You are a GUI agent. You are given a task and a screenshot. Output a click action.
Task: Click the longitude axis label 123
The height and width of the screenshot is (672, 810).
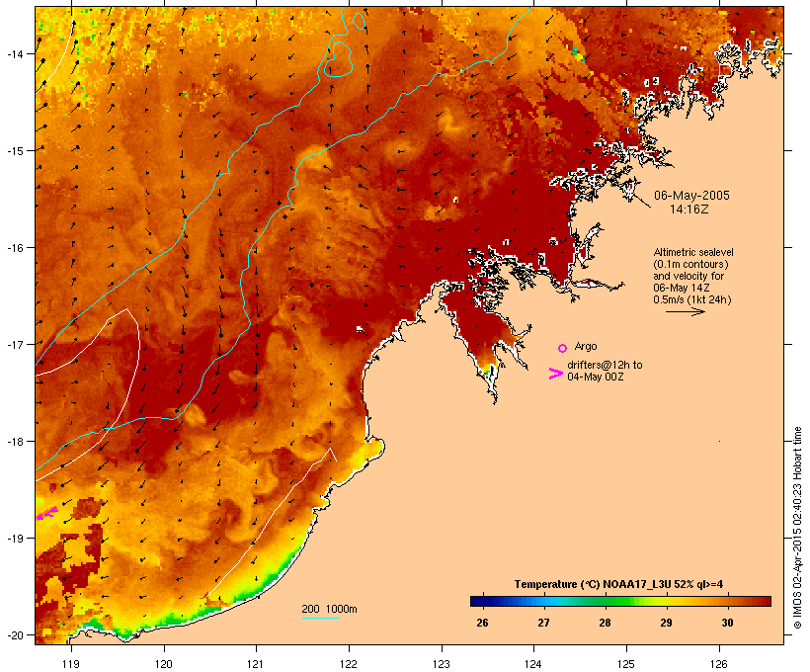(442, 664)
